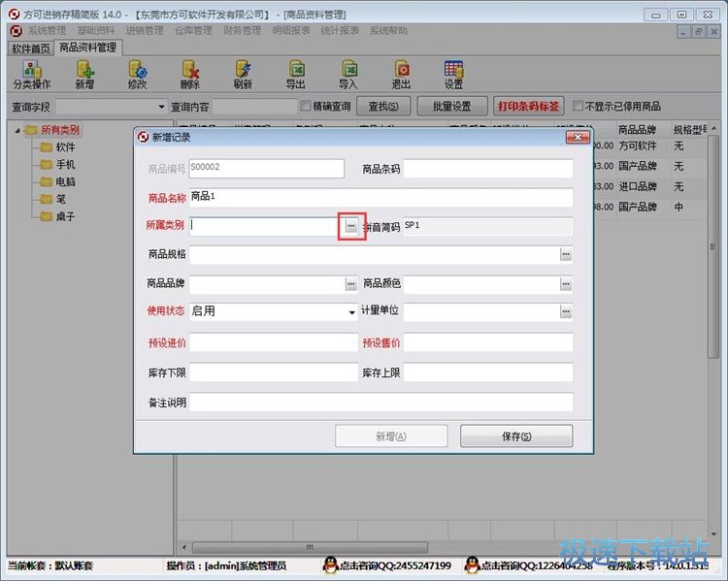Open picker button for 计量单位 field
The height and width of the screenshot is (581, 728).
[566, 312]
